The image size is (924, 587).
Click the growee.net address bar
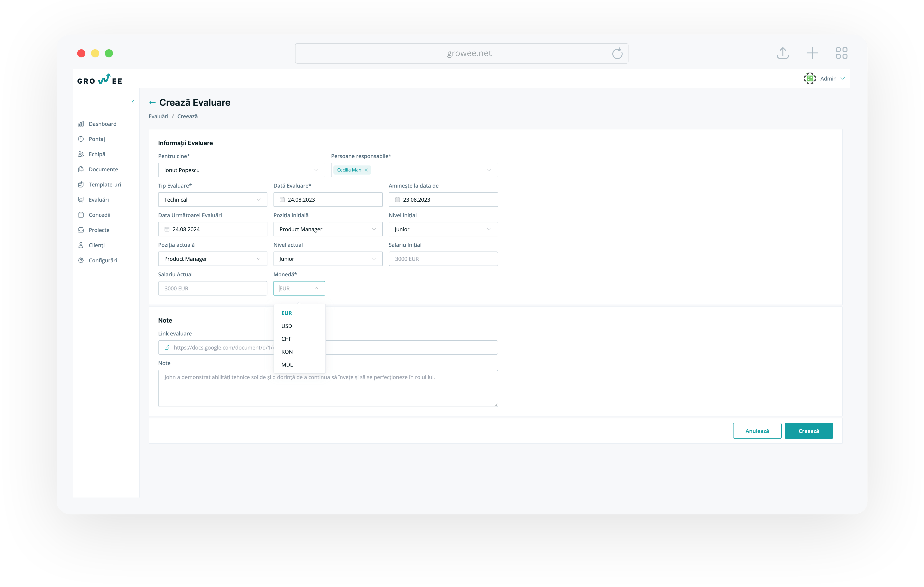coord(462,53)
